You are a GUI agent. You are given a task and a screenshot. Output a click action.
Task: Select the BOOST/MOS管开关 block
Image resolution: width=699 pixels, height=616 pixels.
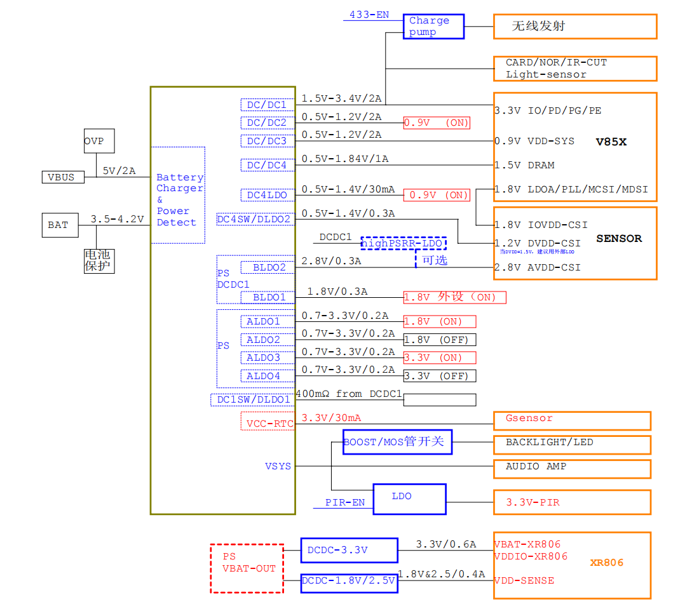pyautogui.click(x=397, y=442)
